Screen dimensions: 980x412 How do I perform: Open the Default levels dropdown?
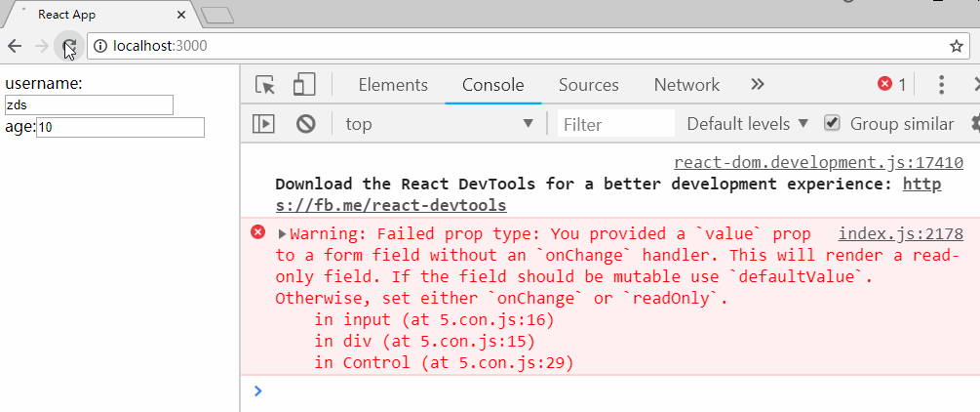click(x=748, y=124)
